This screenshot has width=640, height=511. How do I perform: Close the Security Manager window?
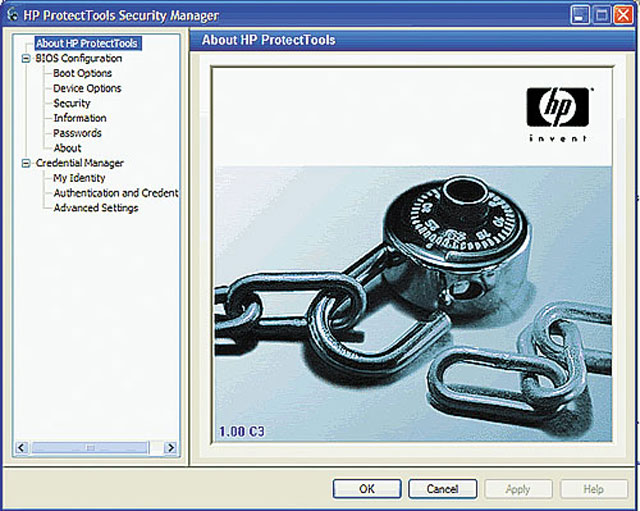[x=623, y=15]
